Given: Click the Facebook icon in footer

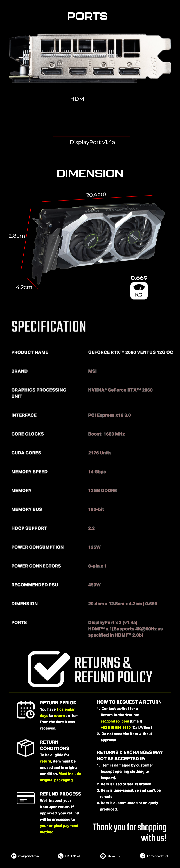Looking at the screenshot, I should click(x=143, y=856).
